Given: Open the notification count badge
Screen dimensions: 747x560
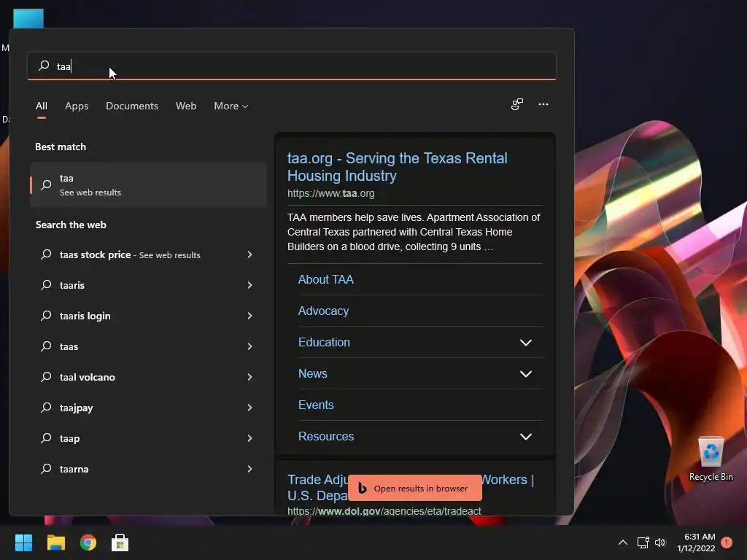Looking at the screenshot, I should (x=727, y=542).
